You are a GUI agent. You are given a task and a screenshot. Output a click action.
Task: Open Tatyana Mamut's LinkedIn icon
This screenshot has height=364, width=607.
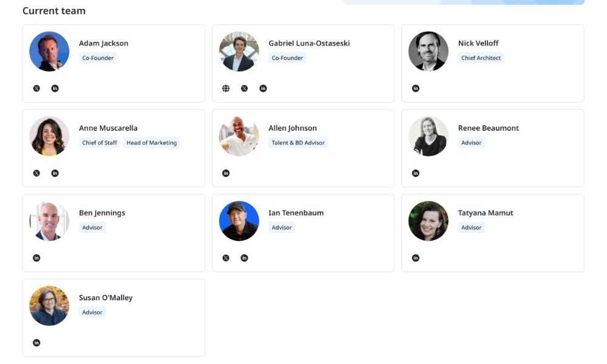tap(416, 257)
